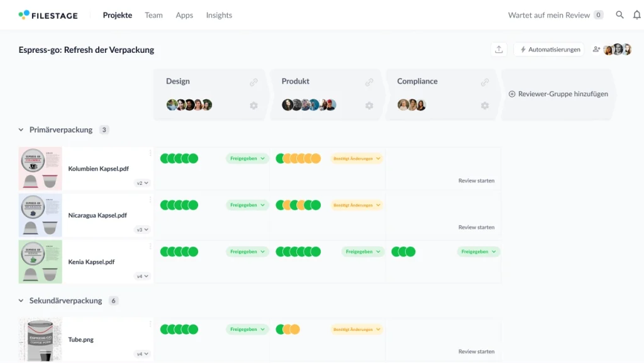
Task: Expand the Freigegeben status dropdown for Kolumbien Kapsel
Action: 247,158
